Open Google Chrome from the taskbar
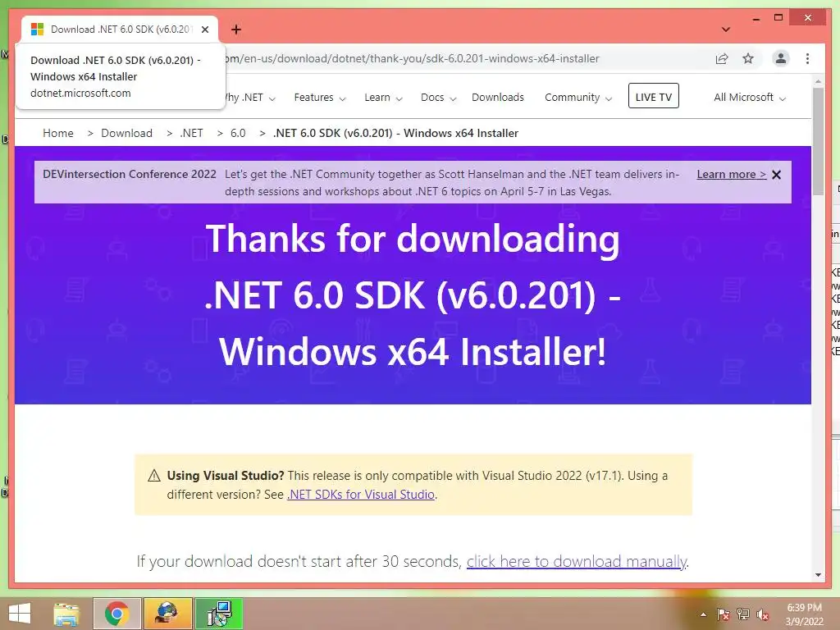The height and width of the screenshot is (630, 840). [x=116, y=614]
